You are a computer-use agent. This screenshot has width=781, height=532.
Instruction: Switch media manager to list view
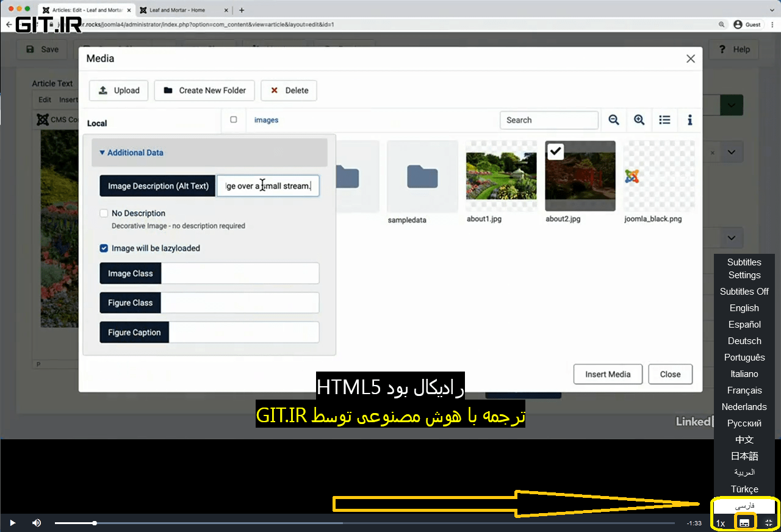(664, 120)
